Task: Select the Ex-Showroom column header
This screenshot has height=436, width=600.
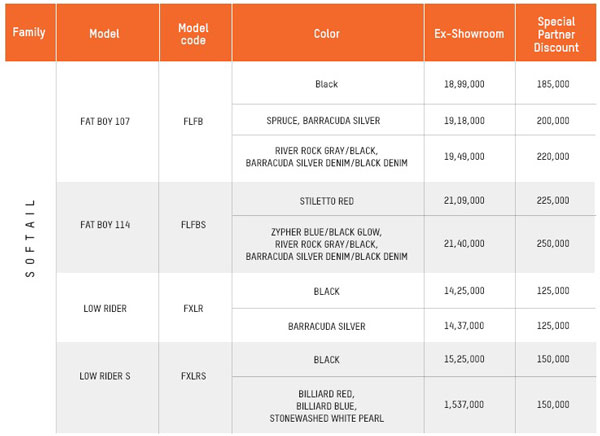Action: pos(465,33)
